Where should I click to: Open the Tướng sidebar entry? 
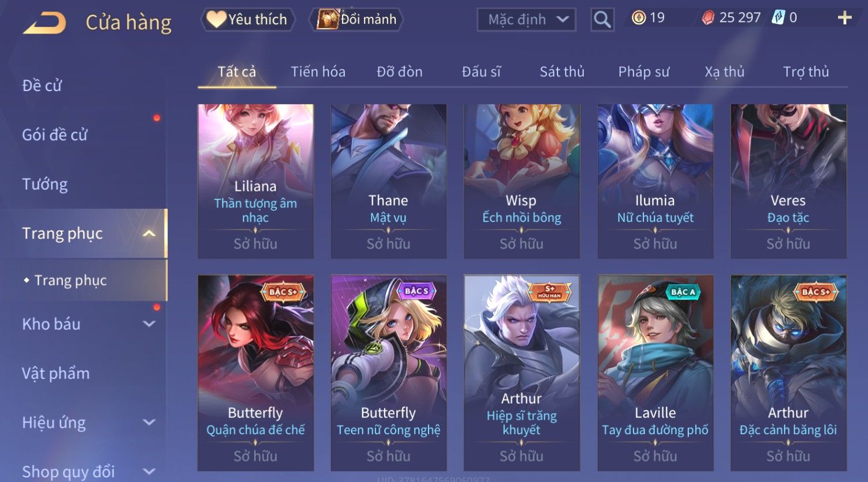coord(45,184)
